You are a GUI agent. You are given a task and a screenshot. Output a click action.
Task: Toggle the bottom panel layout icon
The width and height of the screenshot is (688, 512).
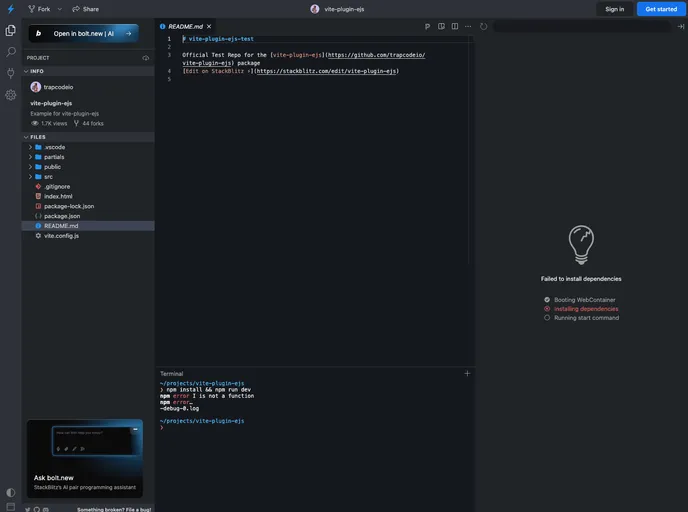[x=11, y=506]
